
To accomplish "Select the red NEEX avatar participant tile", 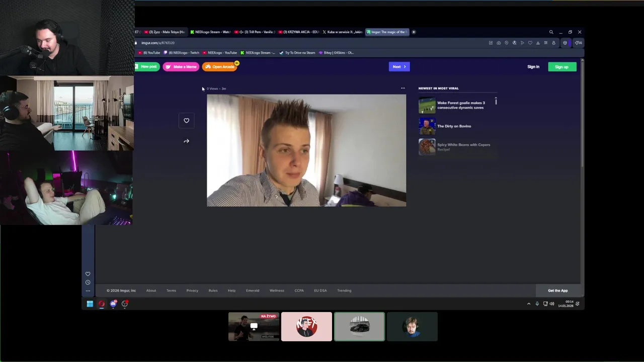I will point(306,327).
